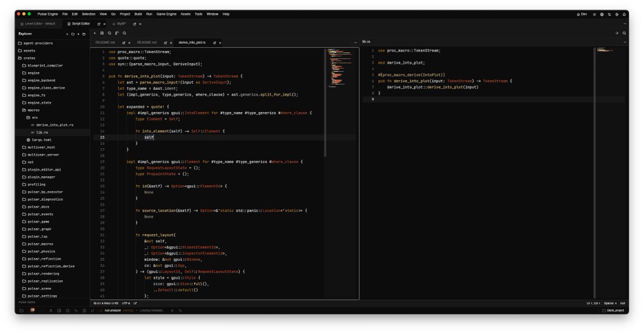
Task: Pop out the MyBP tab
Action: (134, 24)
